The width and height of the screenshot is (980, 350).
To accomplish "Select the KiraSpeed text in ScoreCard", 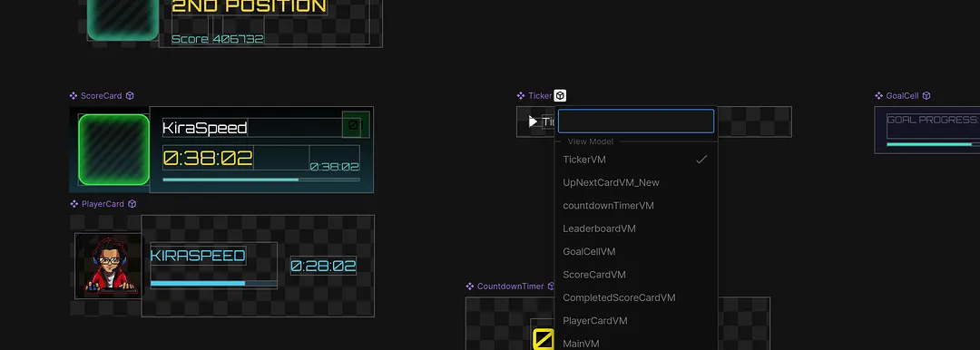I will tap(204, 128).
